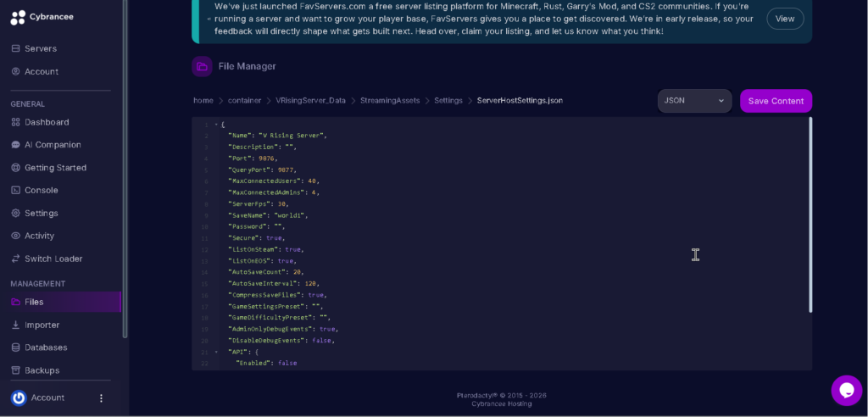Click the sidebar vertical scrollbar

125,169
